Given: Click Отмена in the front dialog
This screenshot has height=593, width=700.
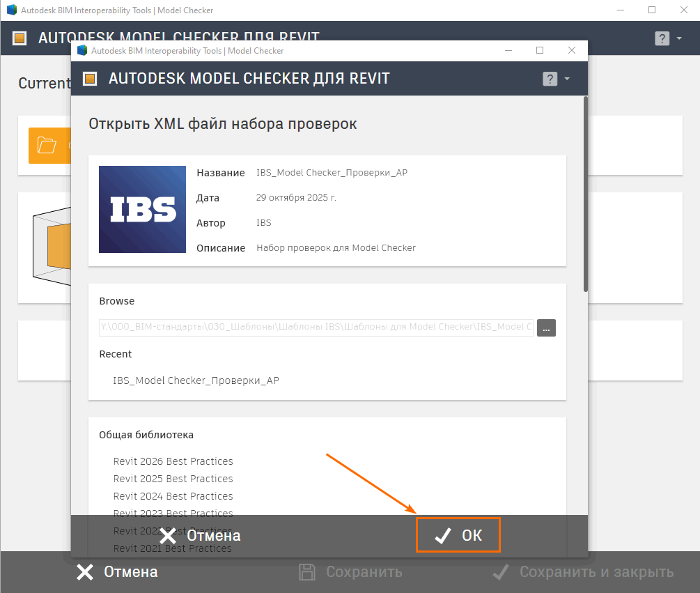Looking at the screenshot, I should click(x=201, y=535).
